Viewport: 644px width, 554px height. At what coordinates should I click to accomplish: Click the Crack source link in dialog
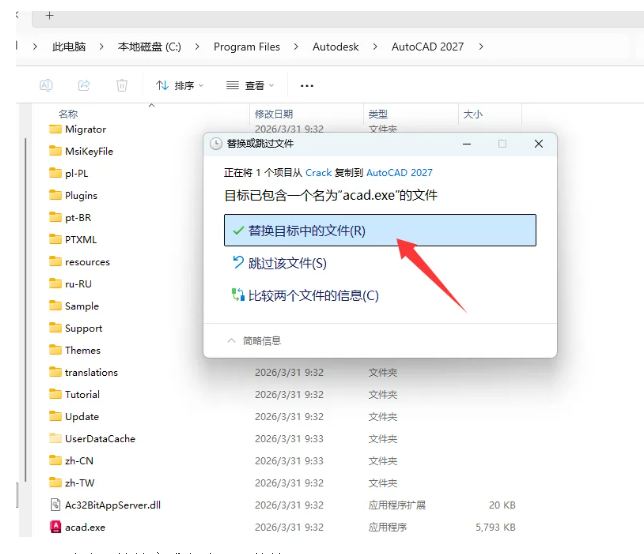click(318, 173)
